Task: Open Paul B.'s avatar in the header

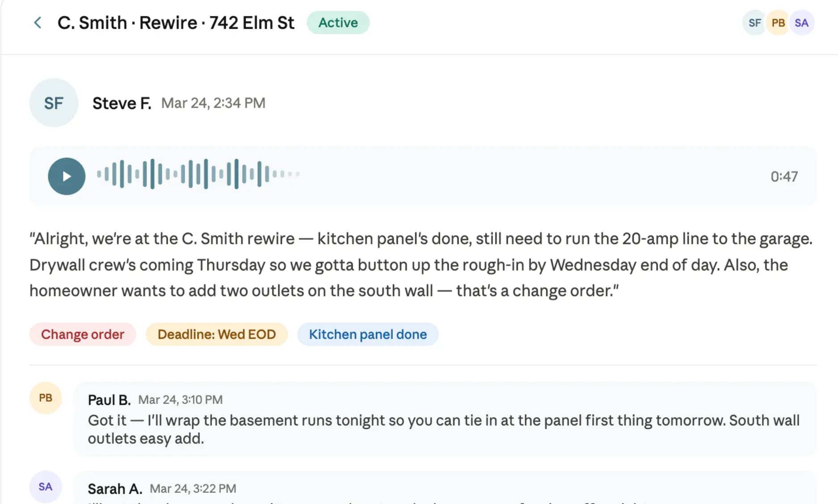Action: pyautogui.click(x=778, y=22)
